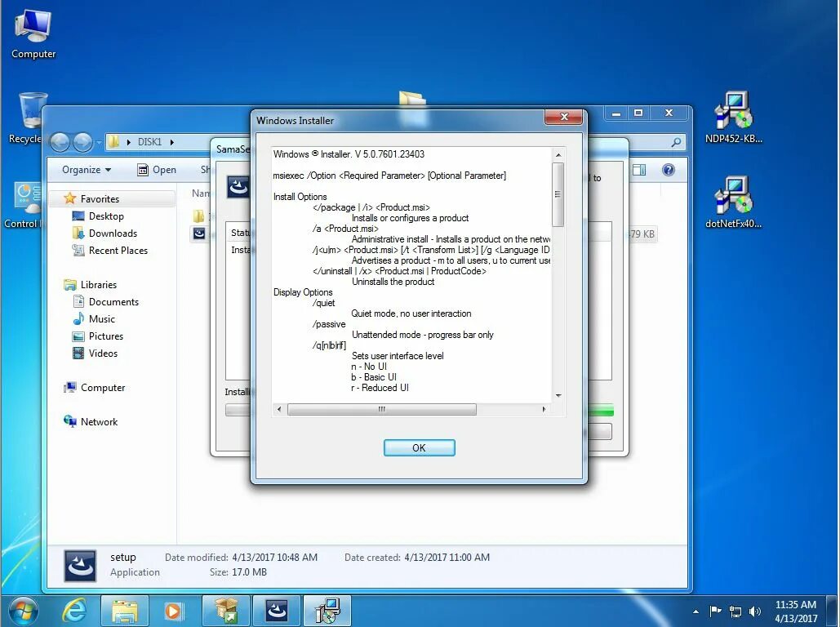Viewport: 840px width, 627px height.
Task: Select Network in the navigation pane
Action: 91,422
